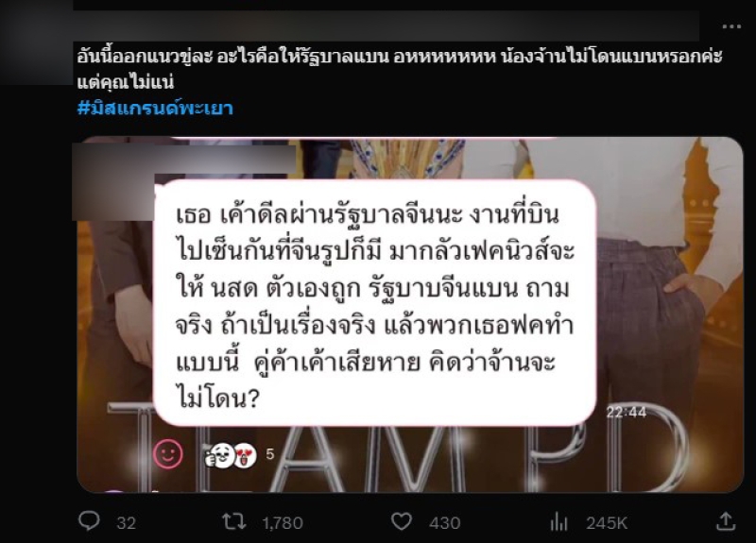Click the share upload arrow icon
The width and height of the screenshot is (756, 543).
[726, 521]
